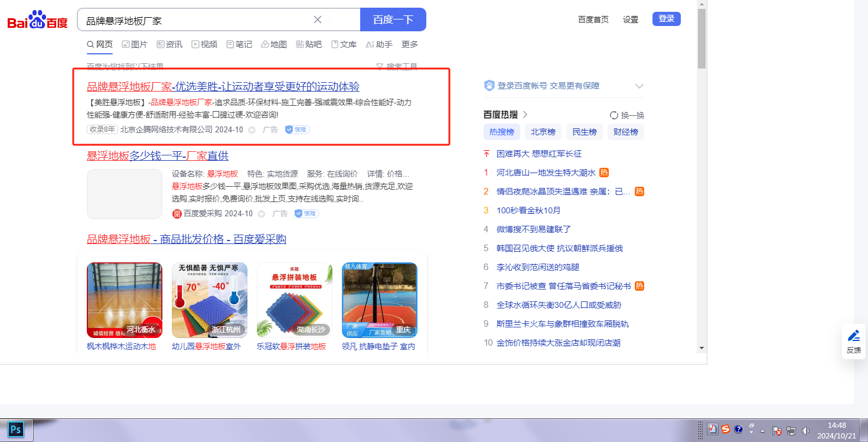The image size is (868, 442).
Task: Click the network connection tray icon
Action: click(x=791, y=431)
